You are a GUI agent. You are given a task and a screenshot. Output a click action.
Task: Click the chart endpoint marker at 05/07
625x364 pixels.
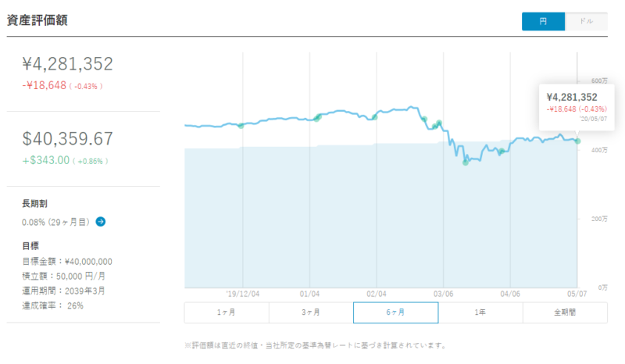[x=577, y=141]
